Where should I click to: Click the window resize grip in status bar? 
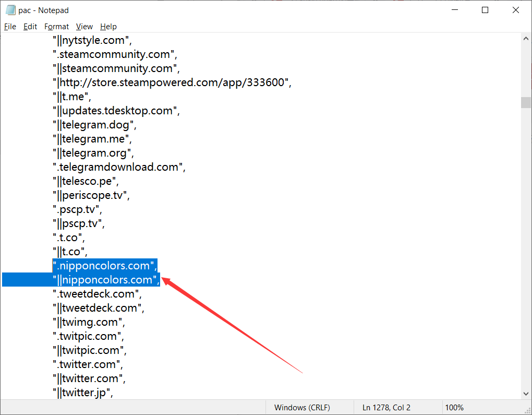click(528, 411)
